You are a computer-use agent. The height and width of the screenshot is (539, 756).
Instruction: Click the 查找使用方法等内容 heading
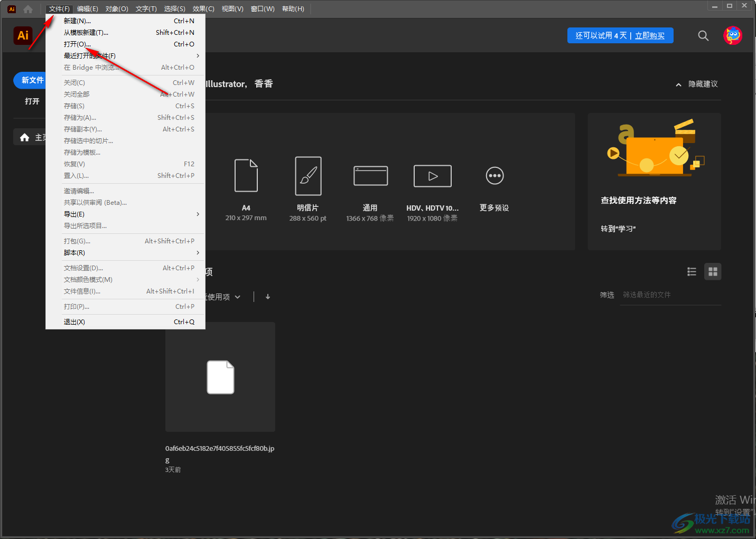639,201
